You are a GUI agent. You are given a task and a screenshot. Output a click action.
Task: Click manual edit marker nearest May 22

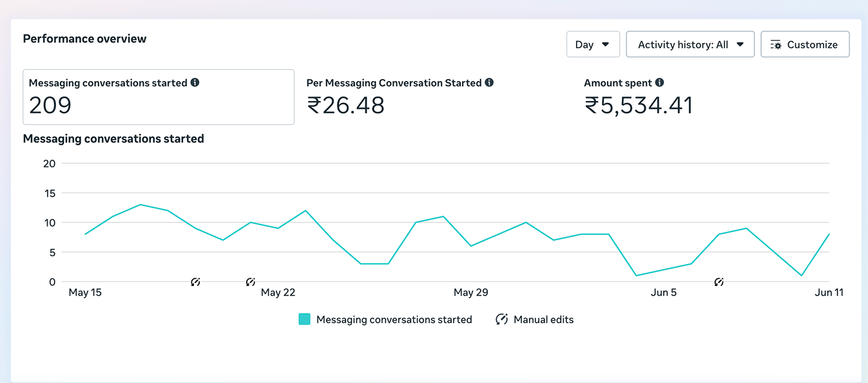[x=251, y=282]
